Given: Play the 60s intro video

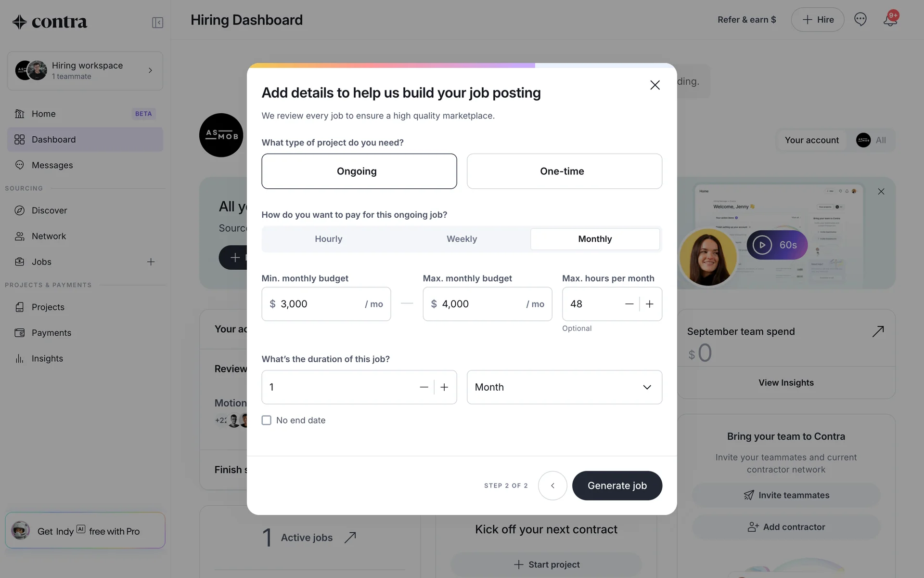Looking at the screenshot, I should tap(762, 245).
